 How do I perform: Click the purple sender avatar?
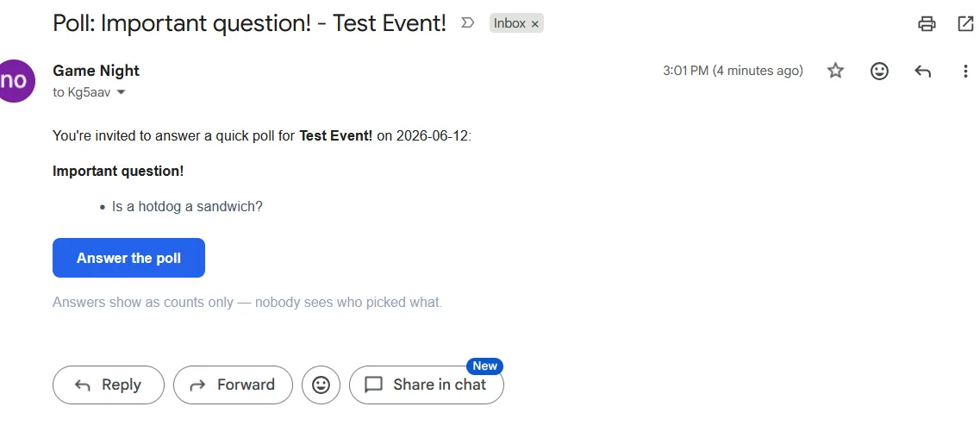pos(15,80)
